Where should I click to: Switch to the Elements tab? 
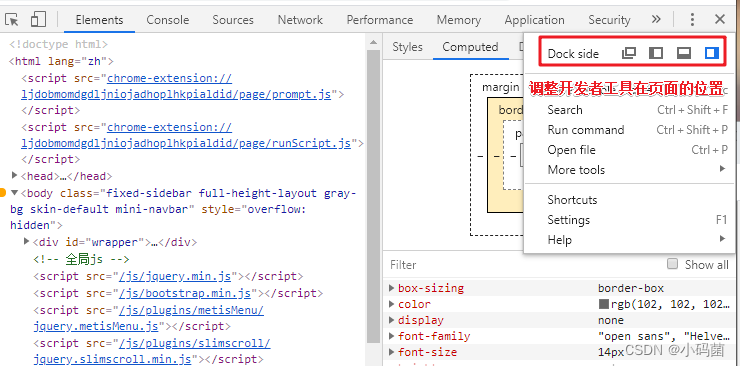99,20
